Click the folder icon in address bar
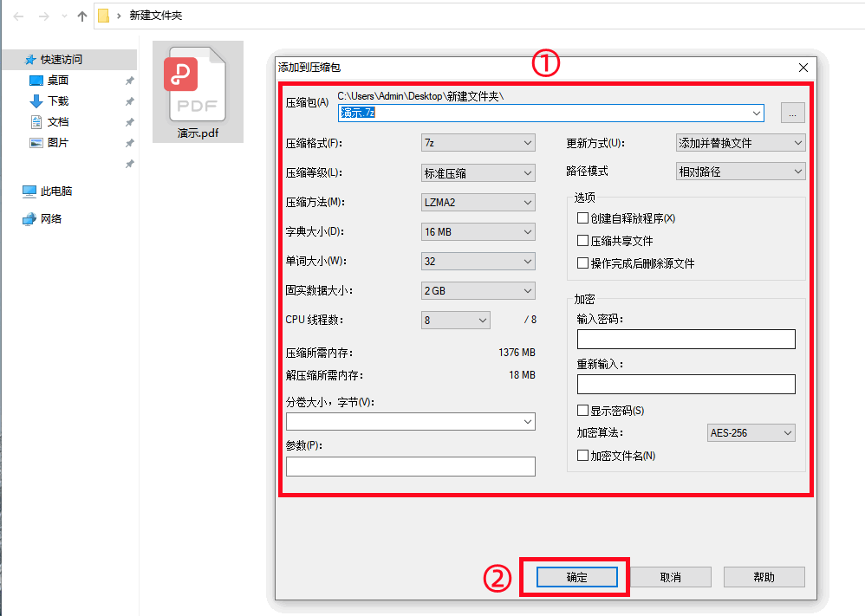 tap(103, 16)
